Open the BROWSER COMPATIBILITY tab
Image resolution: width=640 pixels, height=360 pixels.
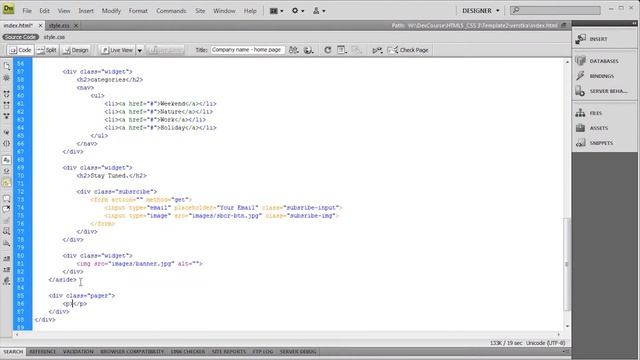[x=132, y=351]
